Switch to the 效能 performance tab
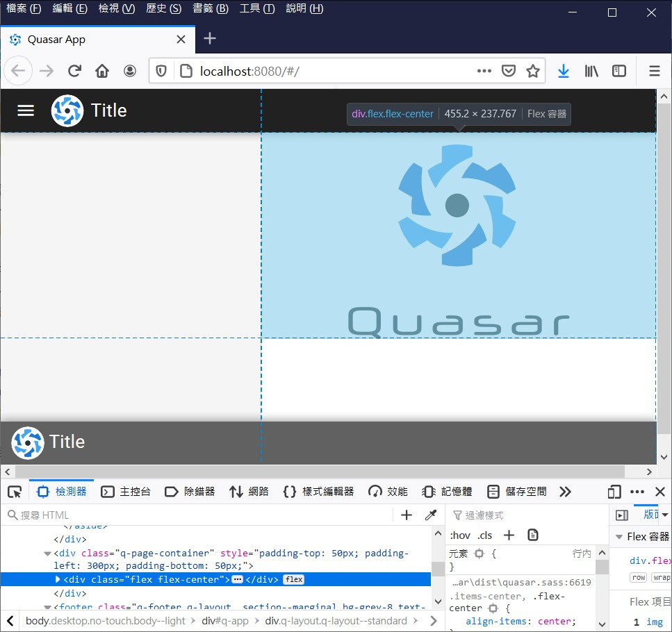 coord(388,492)
